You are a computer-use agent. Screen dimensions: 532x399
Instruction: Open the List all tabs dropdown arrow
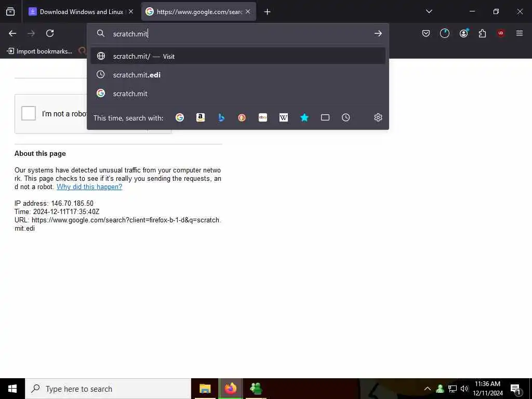coord(429,11)
